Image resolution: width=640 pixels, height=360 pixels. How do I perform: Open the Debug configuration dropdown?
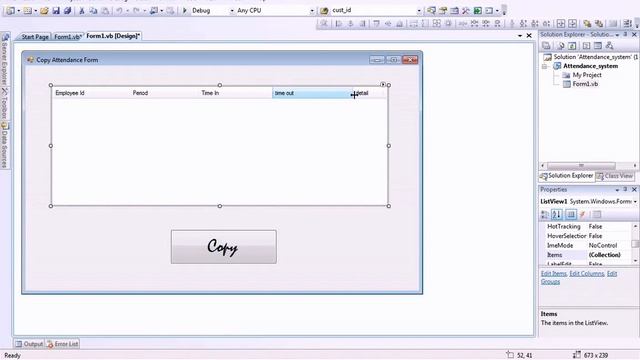click(231, 11)
